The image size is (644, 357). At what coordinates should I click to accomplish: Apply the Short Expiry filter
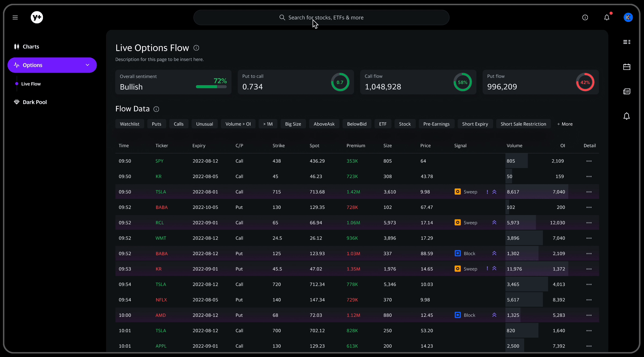pos(475,124)
